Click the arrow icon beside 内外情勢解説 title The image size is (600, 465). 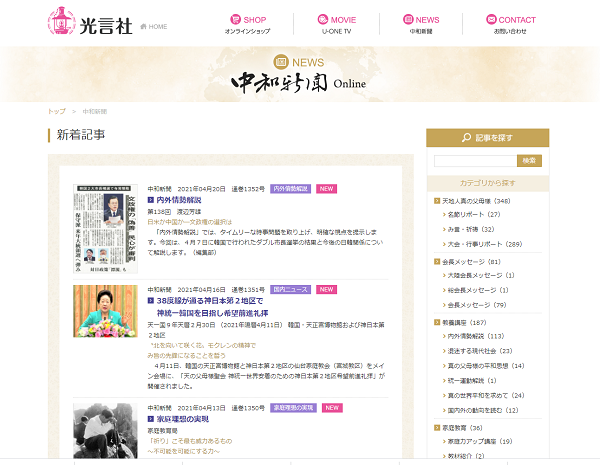150,200
